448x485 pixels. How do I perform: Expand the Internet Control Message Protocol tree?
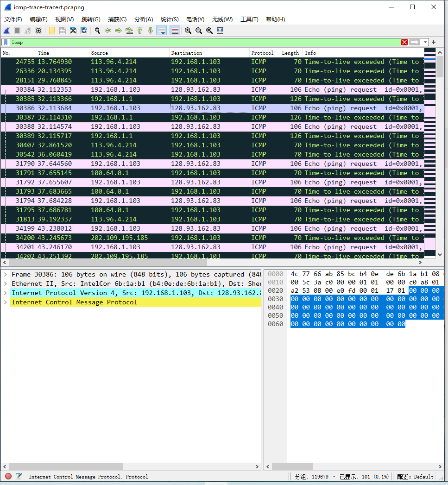[x=5, y=302]
